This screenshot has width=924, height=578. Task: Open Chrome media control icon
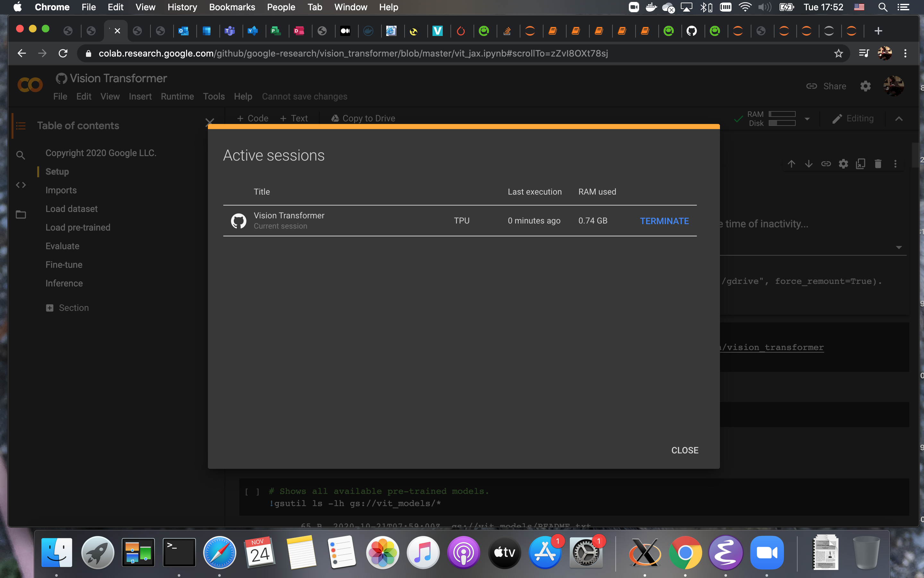[864, 54]
